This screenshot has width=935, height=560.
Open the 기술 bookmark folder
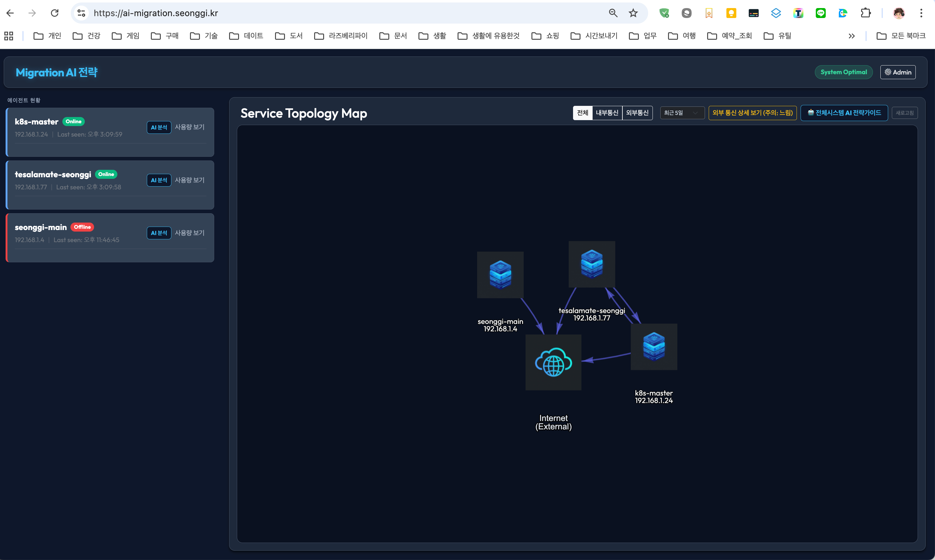204,36
